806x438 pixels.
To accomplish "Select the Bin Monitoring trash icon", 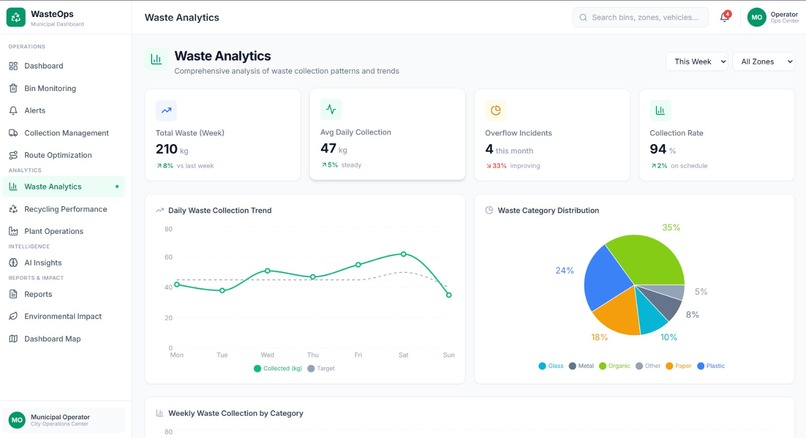I will [13, 88].
